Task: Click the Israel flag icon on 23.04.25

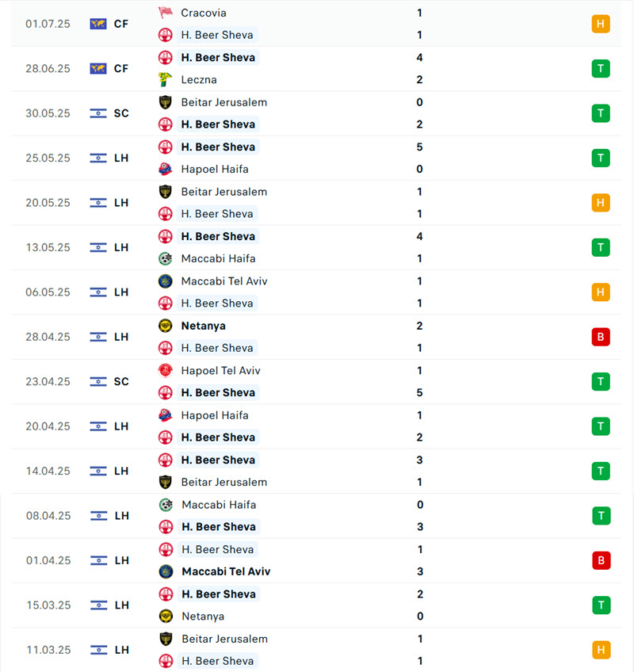Action: point(98,381)
